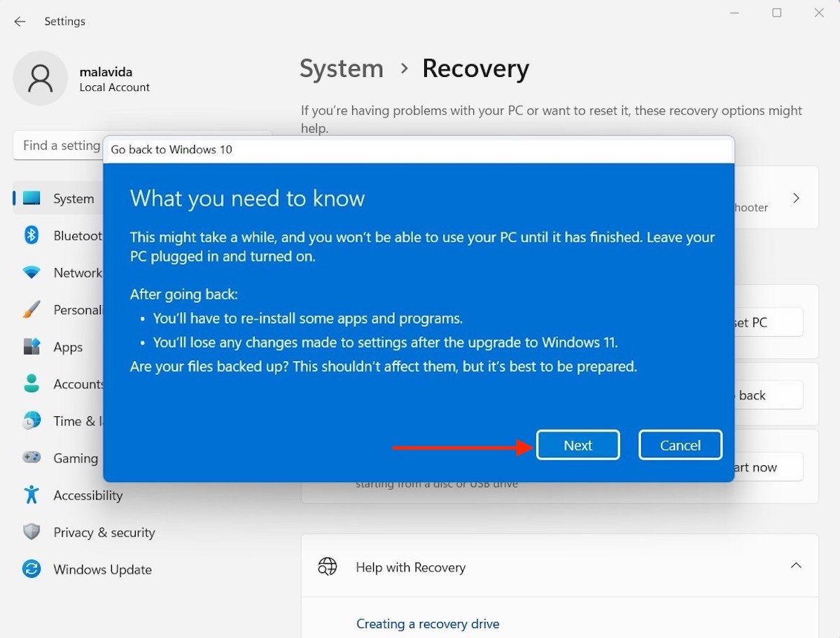Screen dimensions: 840x638
Task: Open the Creating a recovery drive link
Action: click(x=428, y=623)
